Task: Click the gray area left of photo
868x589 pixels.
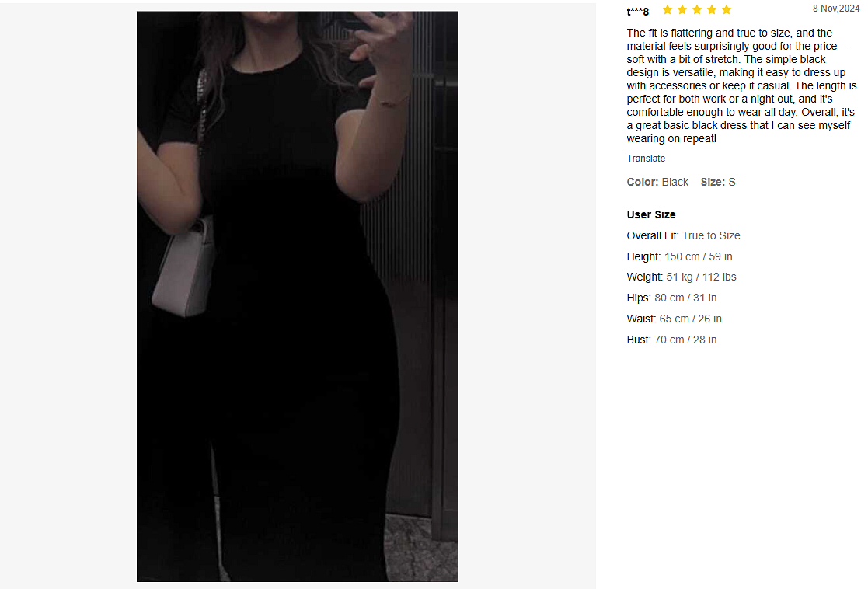Action: [68, 296]
